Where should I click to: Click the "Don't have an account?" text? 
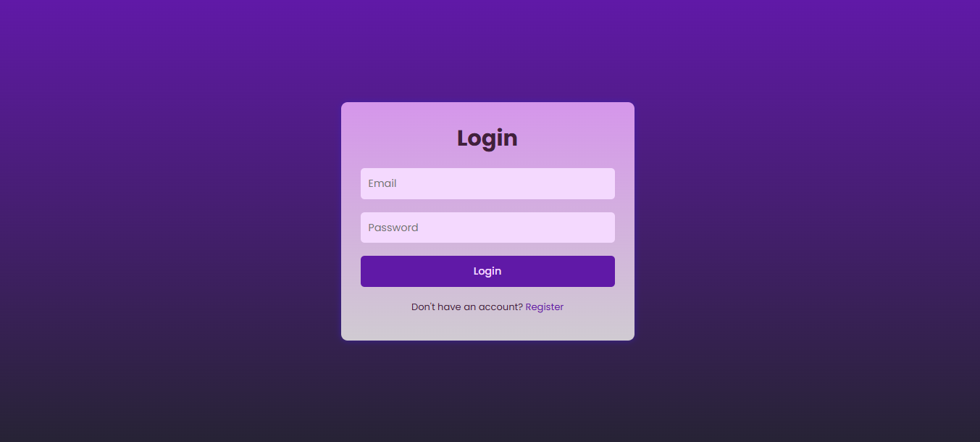tap(466, 307)
